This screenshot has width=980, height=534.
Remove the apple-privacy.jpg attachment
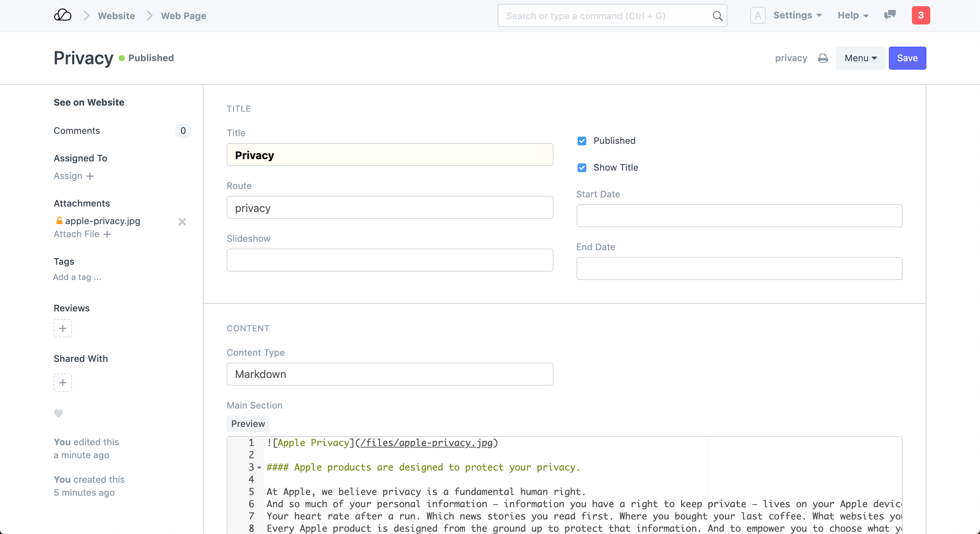coord(182,222)
